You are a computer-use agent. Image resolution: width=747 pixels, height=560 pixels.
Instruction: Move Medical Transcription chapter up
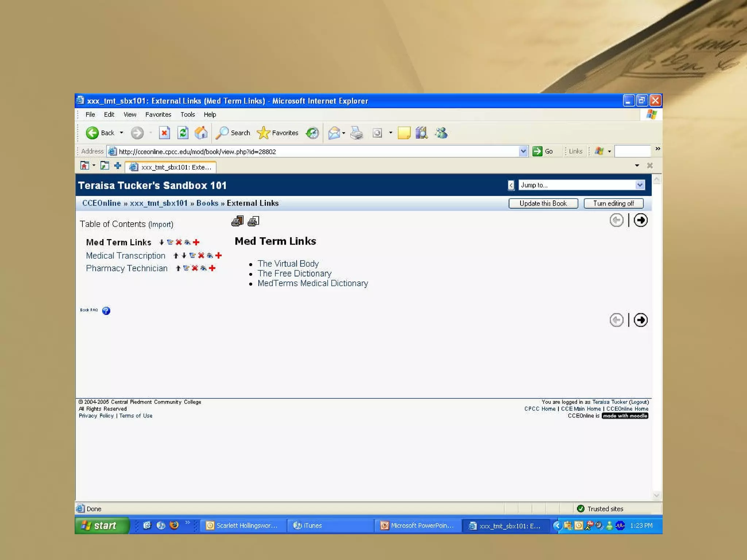(176, 255)
